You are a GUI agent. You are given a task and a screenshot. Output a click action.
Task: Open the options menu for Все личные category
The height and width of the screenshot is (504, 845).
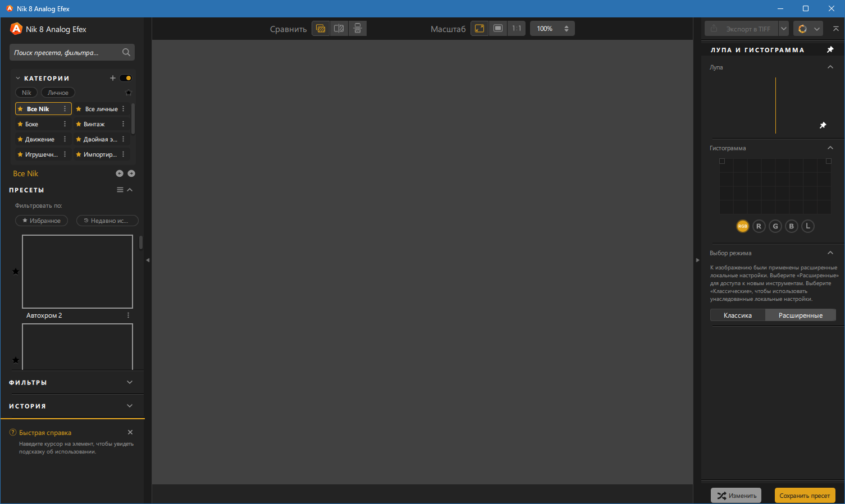(124, 109)
